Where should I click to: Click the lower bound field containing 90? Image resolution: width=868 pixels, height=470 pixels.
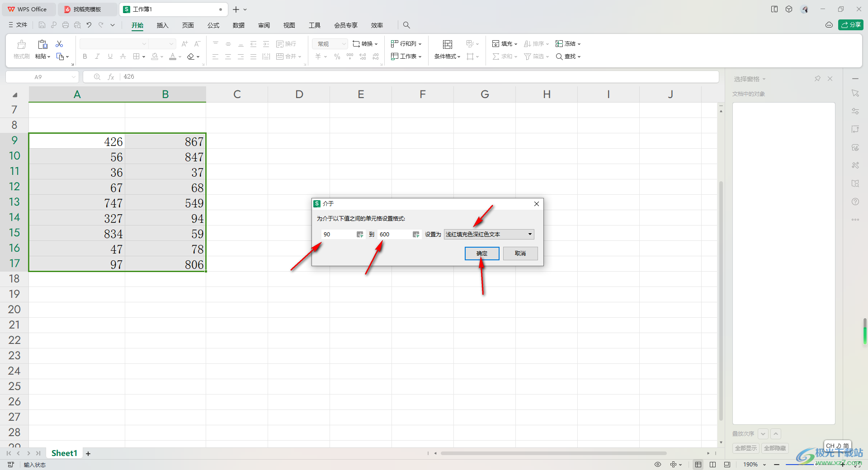[339, 234]
